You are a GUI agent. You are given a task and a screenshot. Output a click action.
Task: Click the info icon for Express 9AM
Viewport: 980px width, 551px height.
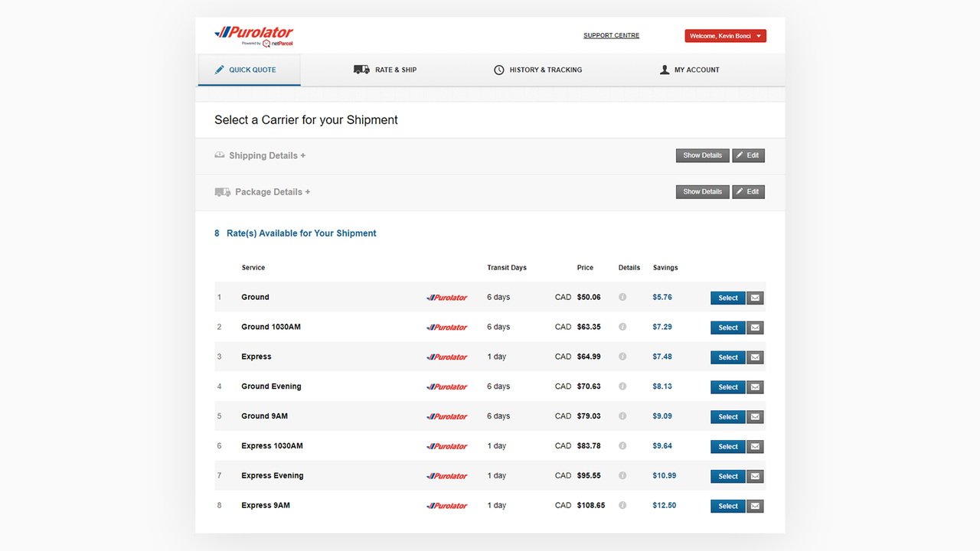pos(622,505)
